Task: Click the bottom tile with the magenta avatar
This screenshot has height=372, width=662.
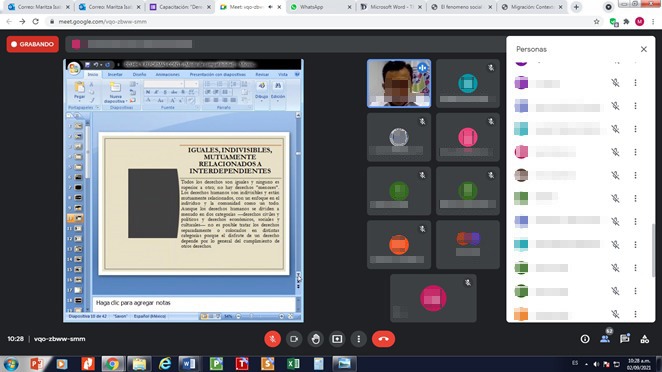Action: click(433, 298)
